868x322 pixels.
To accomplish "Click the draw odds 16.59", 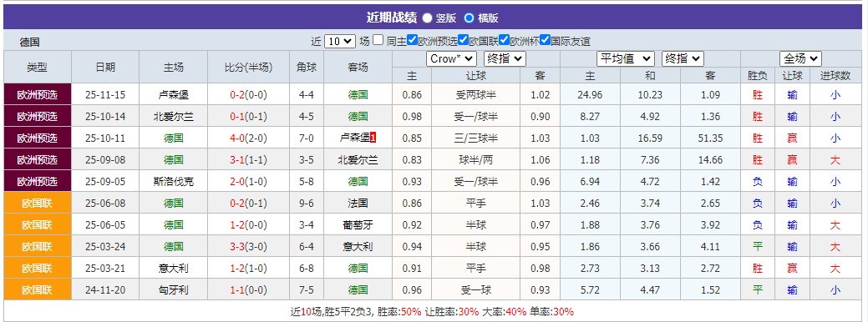I will 650,138.
